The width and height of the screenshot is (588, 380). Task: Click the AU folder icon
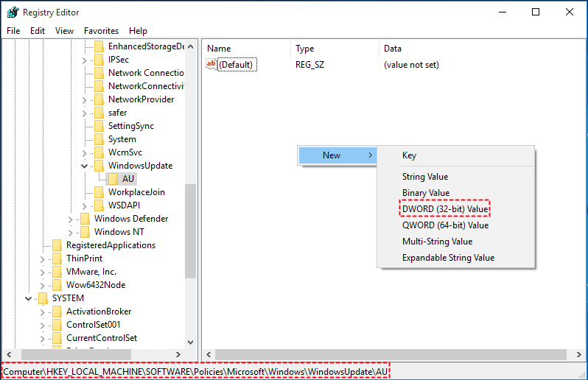click(x=113, y=179)
